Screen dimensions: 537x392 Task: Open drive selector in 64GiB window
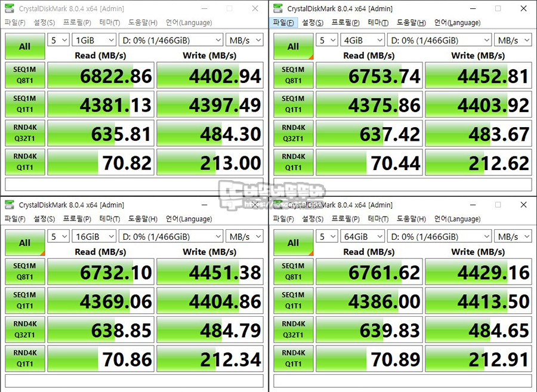click(439, 236)
